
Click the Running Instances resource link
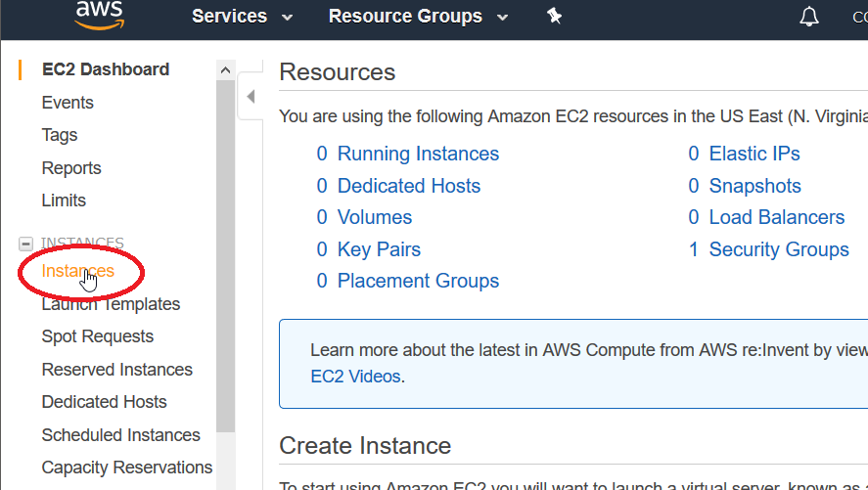[x=418, y=154]
